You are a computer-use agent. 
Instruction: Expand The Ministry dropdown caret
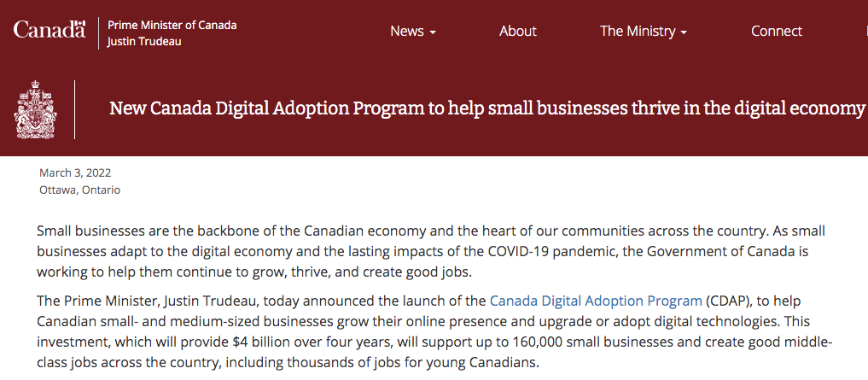tap(684, 32)
